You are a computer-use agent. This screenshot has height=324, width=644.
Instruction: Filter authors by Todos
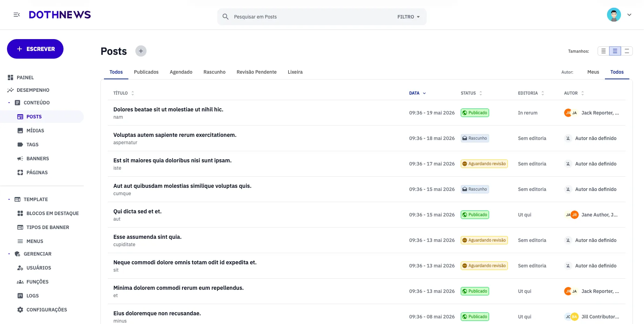pos(617,72)
